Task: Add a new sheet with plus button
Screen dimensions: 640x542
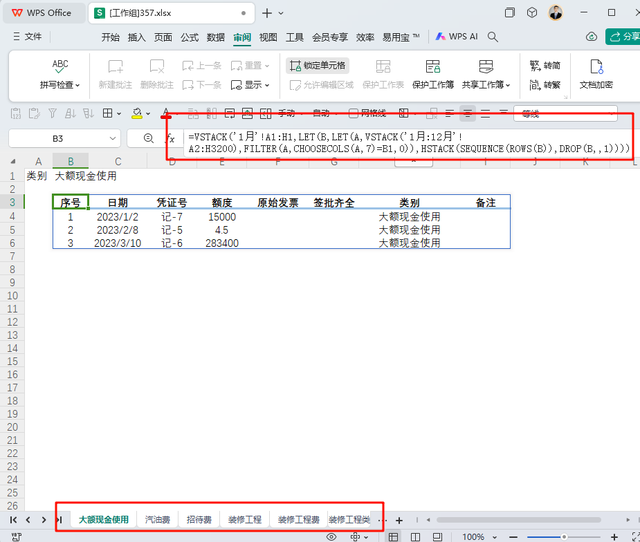Action: 399,520
